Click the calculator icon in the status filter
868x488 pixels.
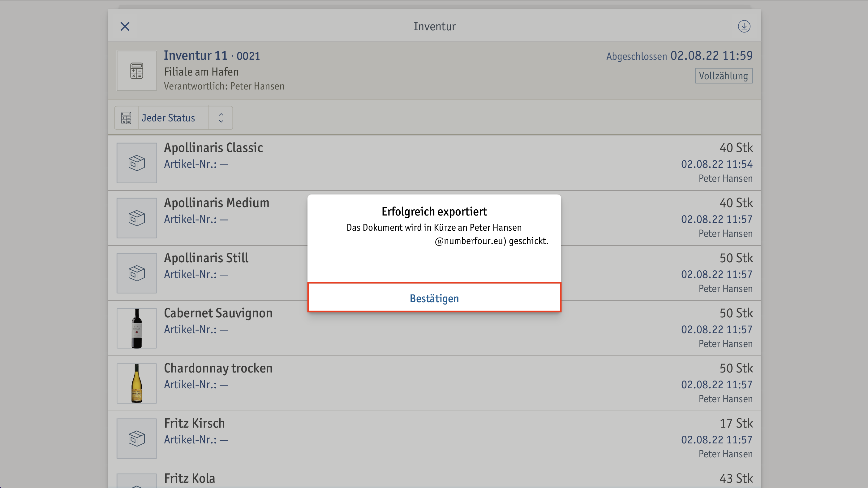(x=126, y=118)
